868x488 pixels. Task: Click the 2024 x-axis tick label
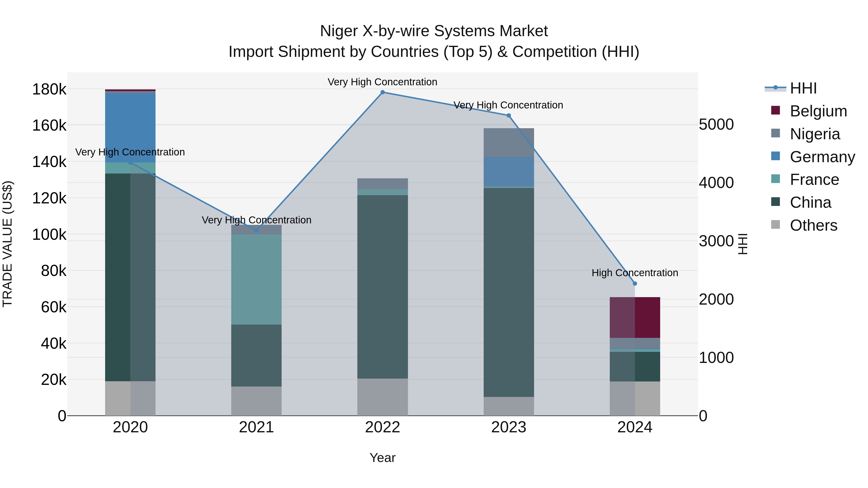pos(635,427)
